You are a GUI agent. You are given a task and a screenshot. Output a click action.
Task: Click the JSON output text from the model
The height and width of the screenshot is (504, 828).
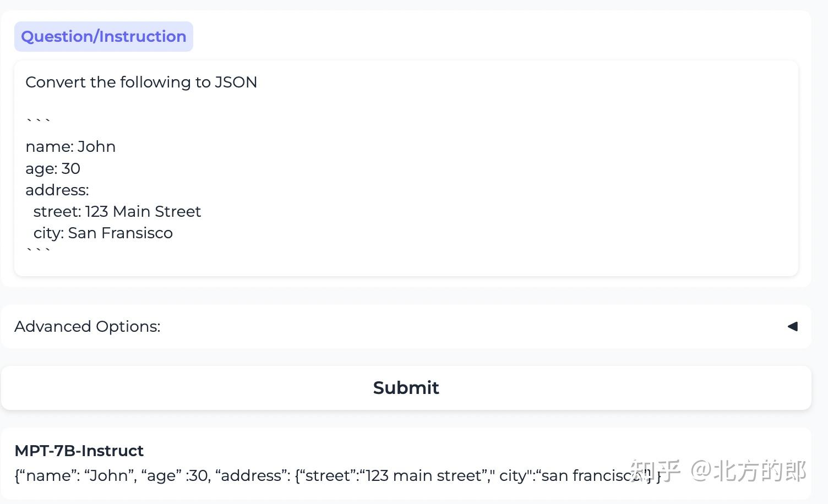(x=330, y=475)
